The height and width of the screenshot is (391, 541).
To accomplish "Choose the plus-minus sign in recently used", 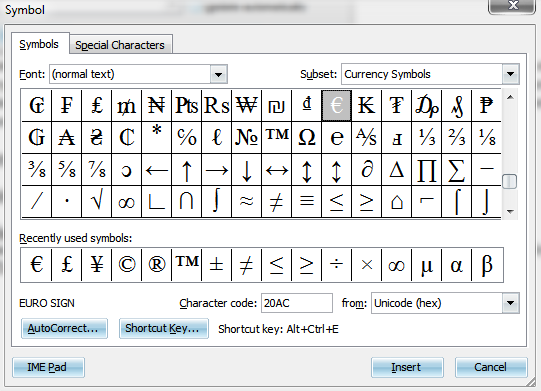I will 216,265.
